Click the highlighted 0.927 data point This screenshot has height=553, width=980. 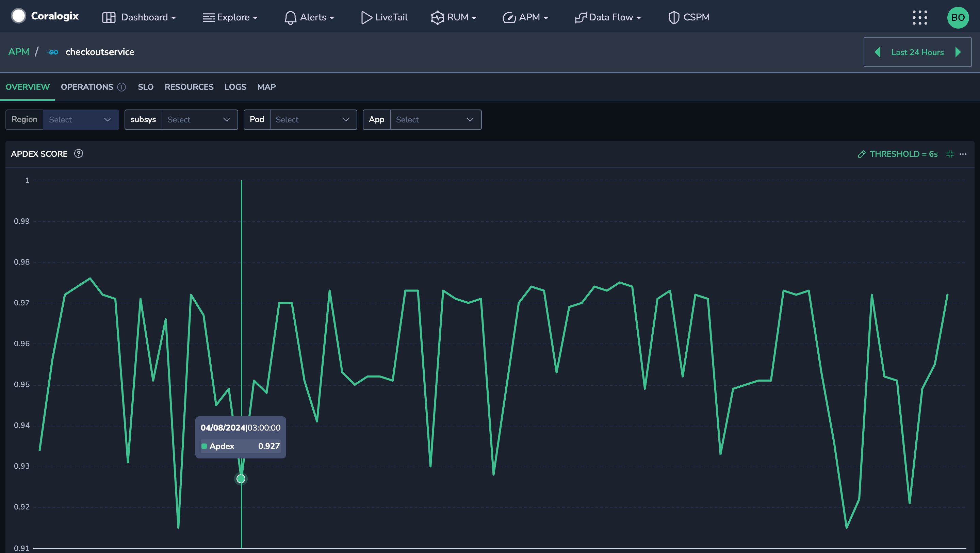pyautogui.click(x=241, y=479)
